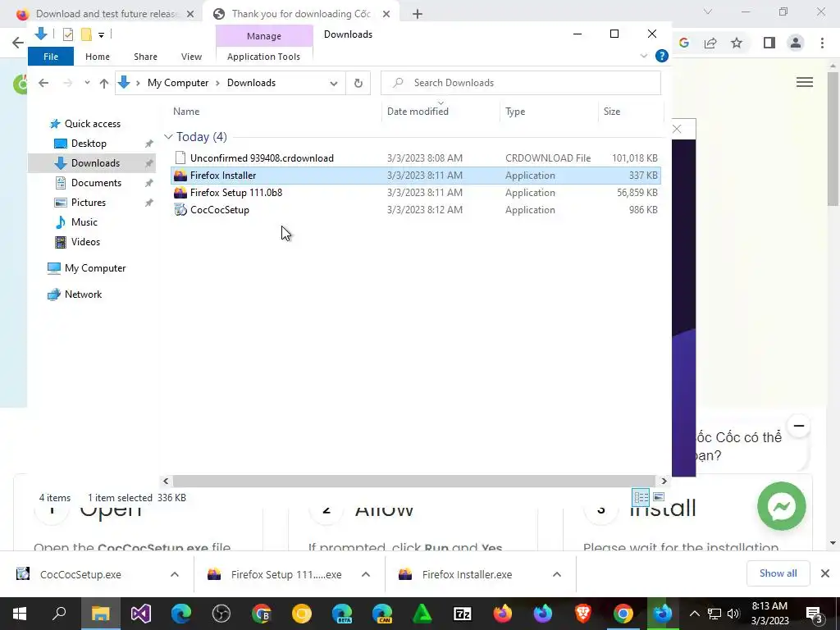Open recent locations dropdown arrow
This screenshot has height=630, width=840.
pos(87,83)
